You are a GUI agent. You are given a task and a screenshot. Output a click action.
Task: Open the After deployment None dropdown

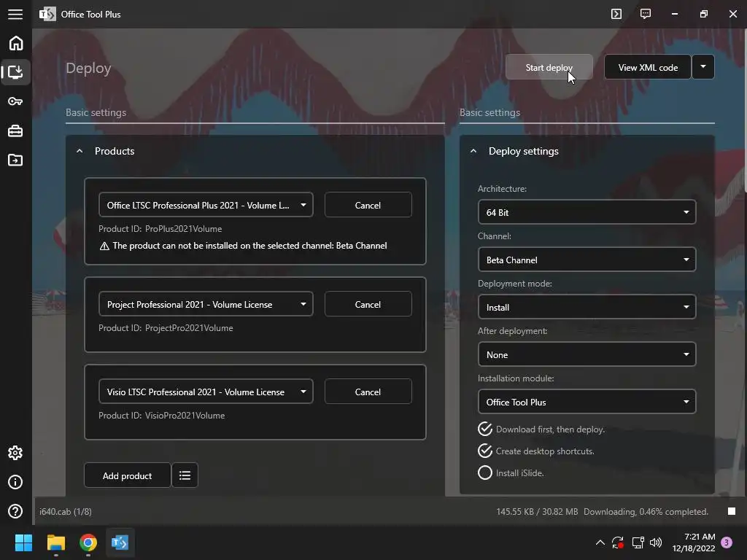pyautogui.click(x=587, y=355)
